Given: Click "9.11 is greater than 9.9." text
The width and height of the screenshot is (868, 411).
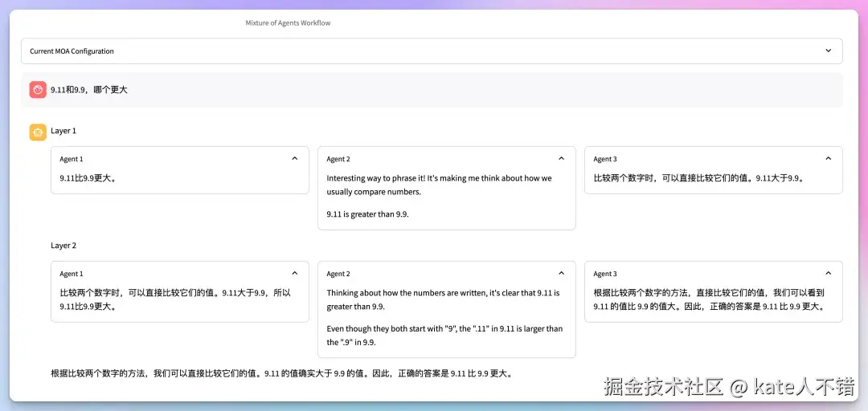Looking at the screenshot, I should point(367,214).
